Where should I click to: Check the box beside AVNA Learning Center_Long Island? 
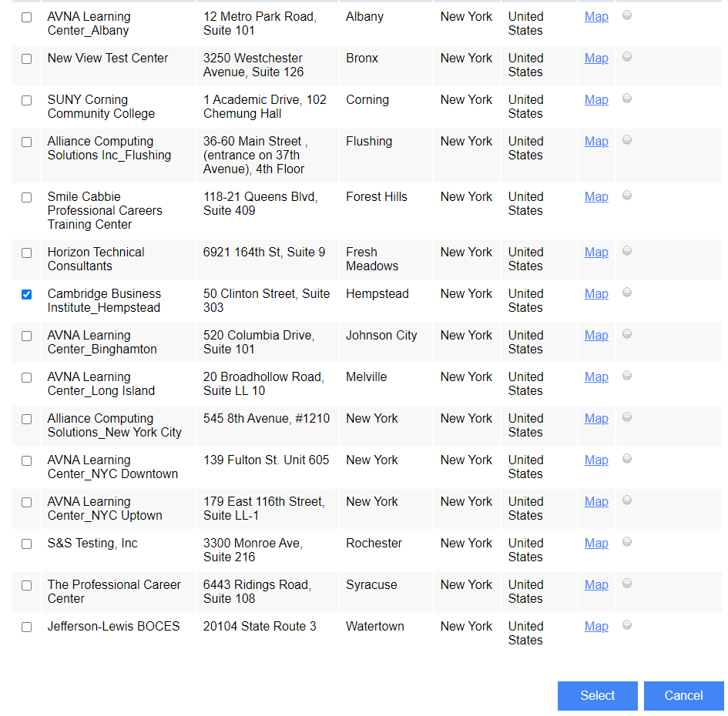click(x=26, y=377)
